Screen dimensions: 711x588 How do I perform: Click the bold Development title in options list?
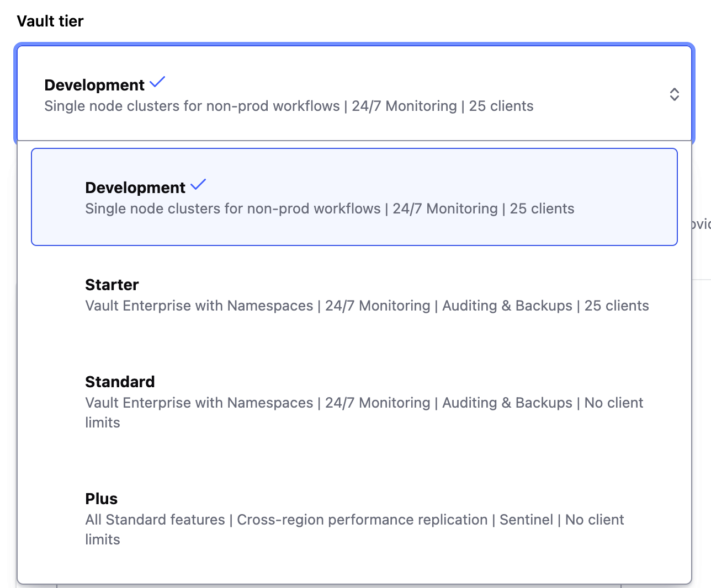[135, 188]
